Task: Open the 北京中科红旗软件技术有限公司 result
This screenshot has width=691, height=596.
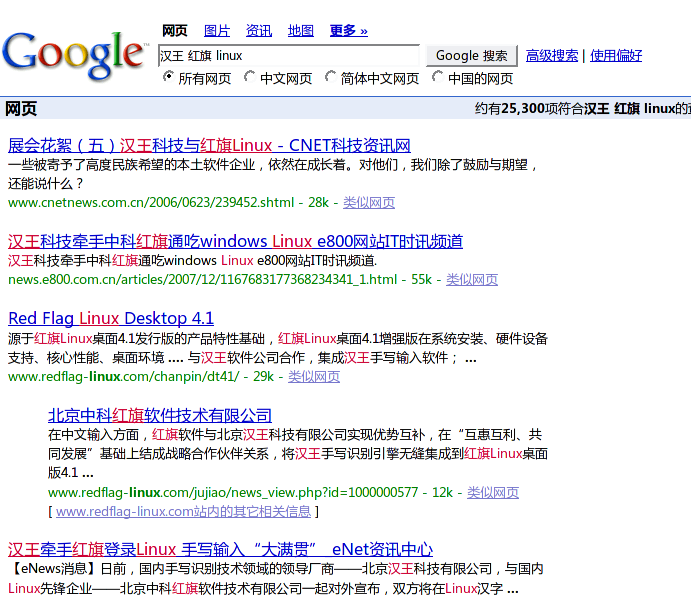Action: [x=160, y=415]
